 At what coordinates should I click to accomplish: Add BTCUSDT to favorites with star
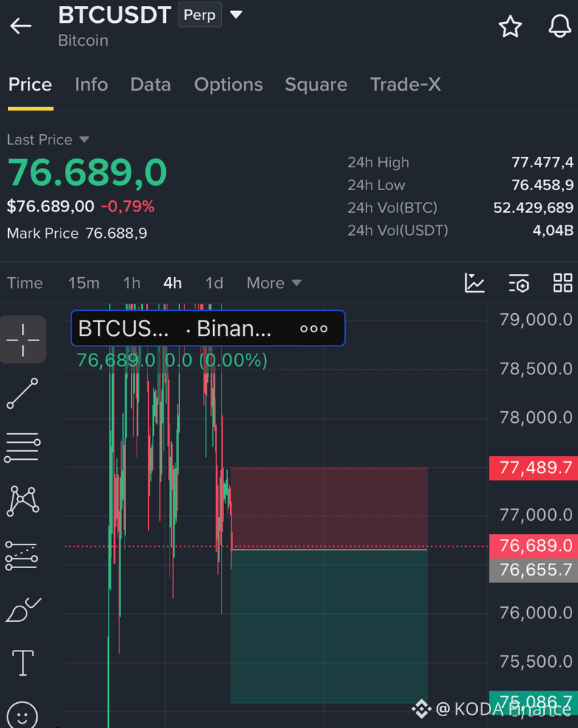click(x=510, y=26)
